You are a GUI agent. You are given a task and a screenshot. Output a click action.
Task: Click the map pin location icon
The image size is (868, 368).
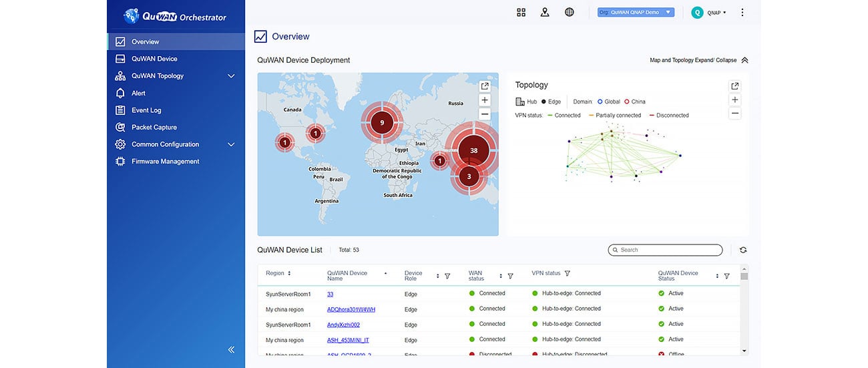[545, 12]
